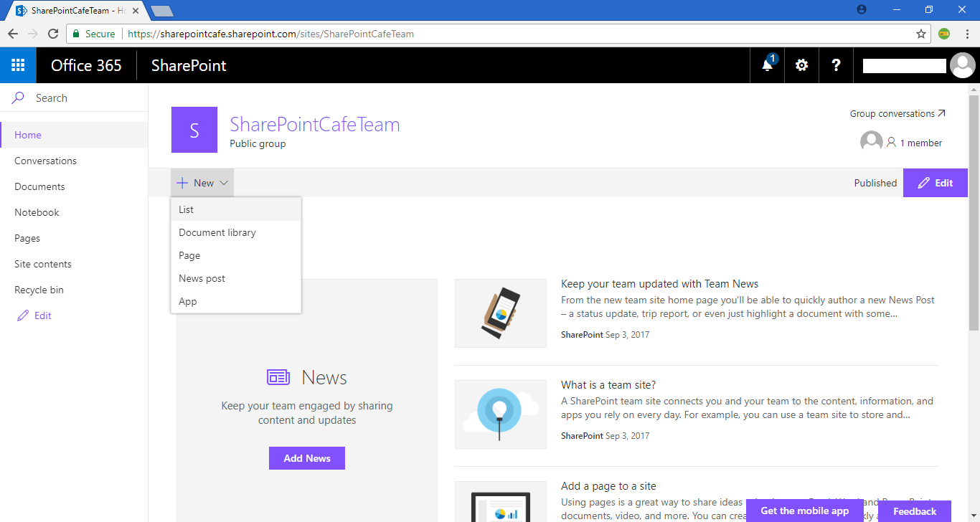The width and height of the screenshot is (980, 522).
Task: Click Get the mobile app button
Action: coord(805,511)
